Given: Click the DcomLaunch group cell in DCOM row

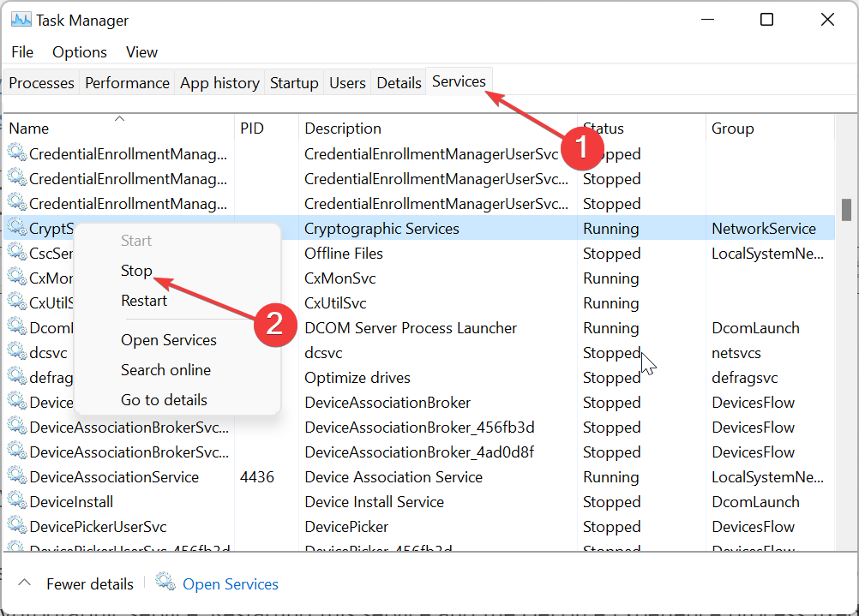Looking at the screenshot, I should 755,328.
